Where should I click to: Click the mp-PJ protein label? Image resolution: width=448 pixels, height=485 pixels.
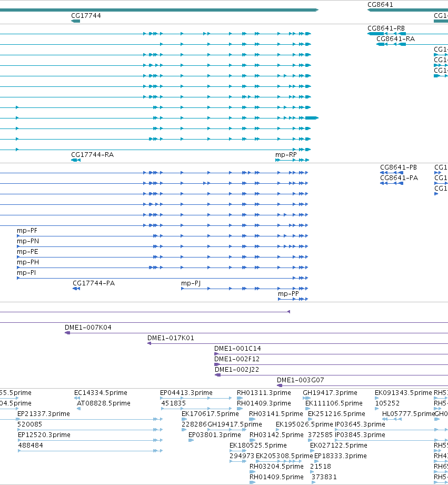pyautogui.click(x=191, y=283)
